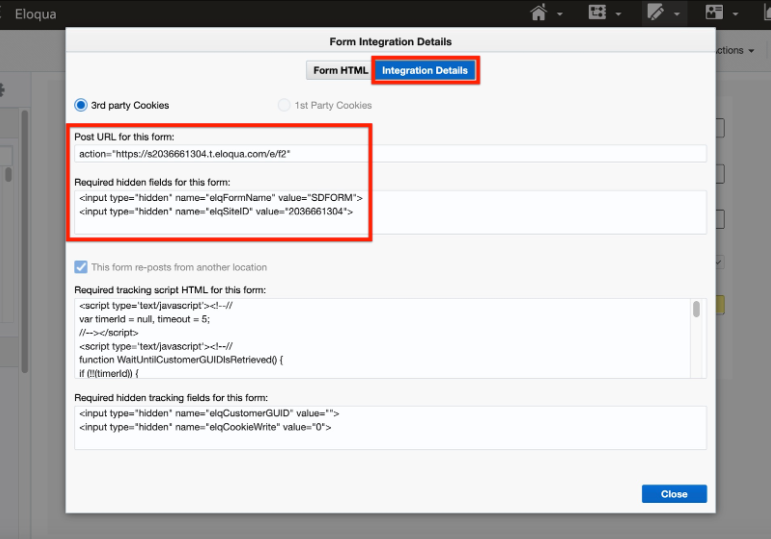
Task: Click the 'var timerId = null' script line
Action: click(x=145, y=319)
